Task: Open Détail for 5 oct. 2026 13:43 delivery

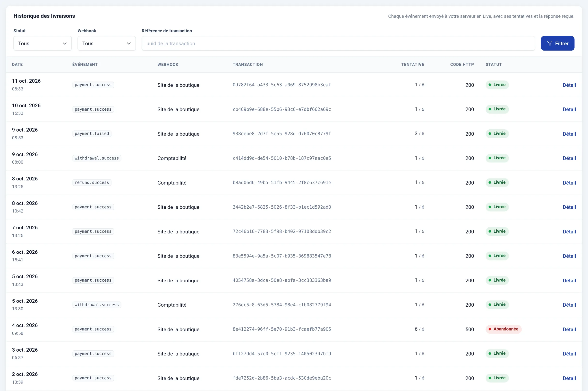Action: (x=569, y=281)
